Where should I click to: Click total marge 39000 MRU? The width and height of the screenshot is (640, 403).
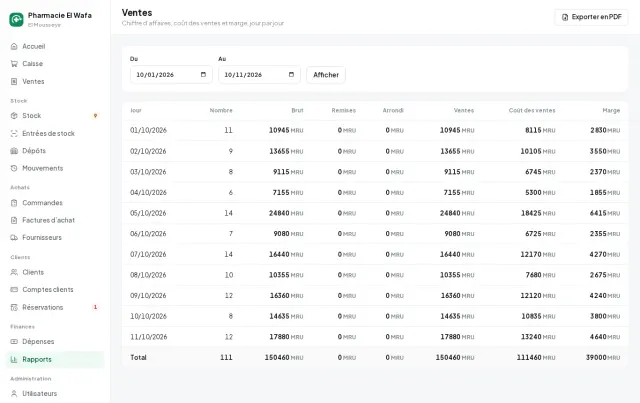pyautogui.click(x=603, y=357)
